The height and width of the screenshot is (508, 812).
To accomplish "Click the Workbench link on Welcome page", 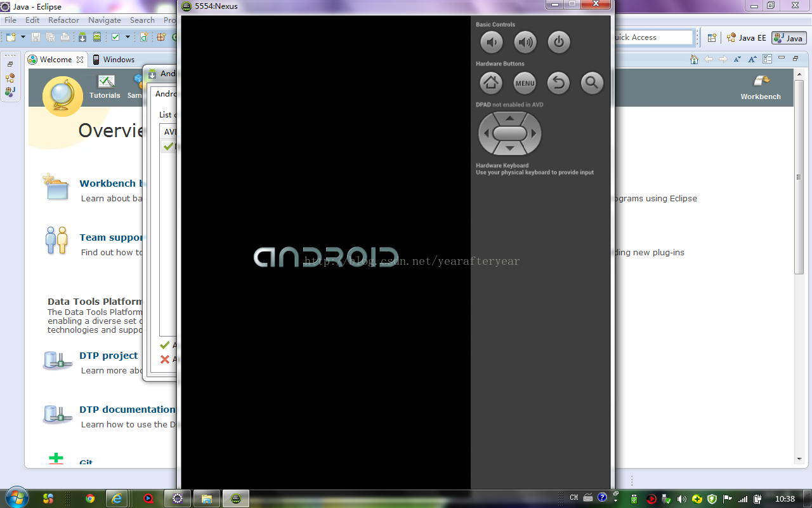I will [761, 88].
